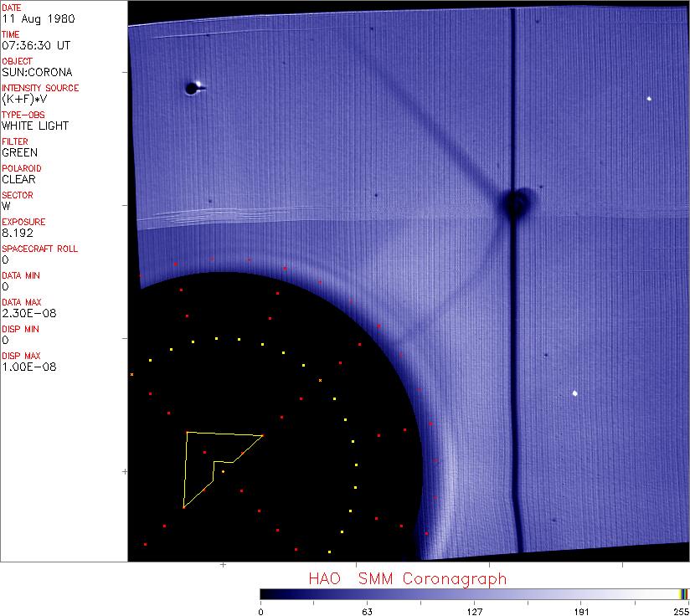Click the plus tick mark below the image
690x616 pixels.
coord(223,565)
